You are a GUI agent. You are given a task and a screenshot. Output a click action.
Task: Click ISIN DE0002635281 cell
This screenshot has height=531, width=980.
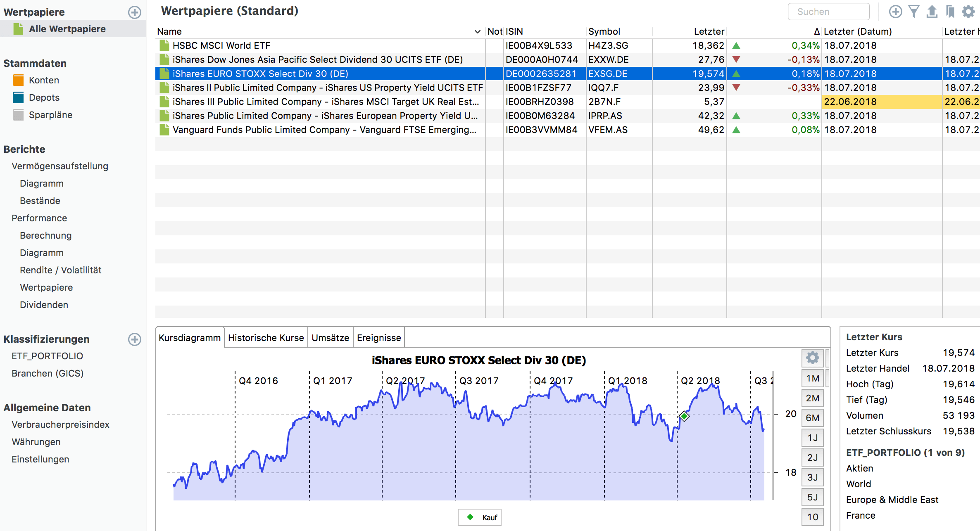pyautogui.click(x=545, y=73)
